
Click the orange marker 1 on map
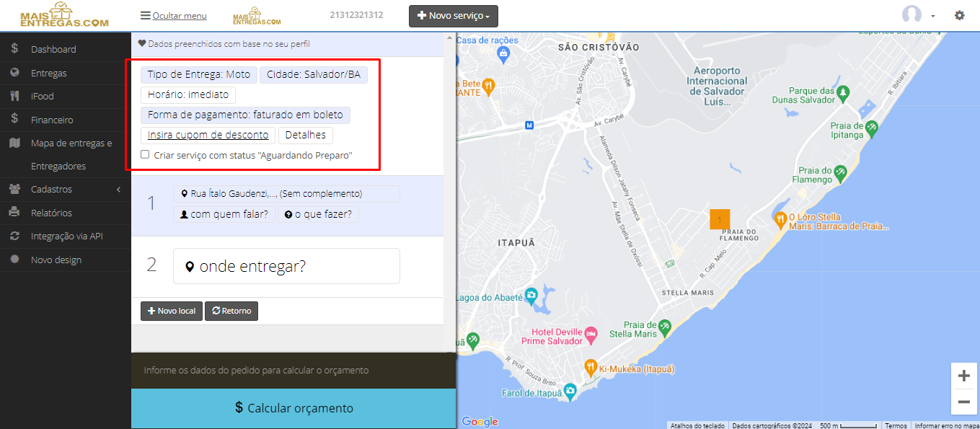pyautogui.click(x=720, y=218)
